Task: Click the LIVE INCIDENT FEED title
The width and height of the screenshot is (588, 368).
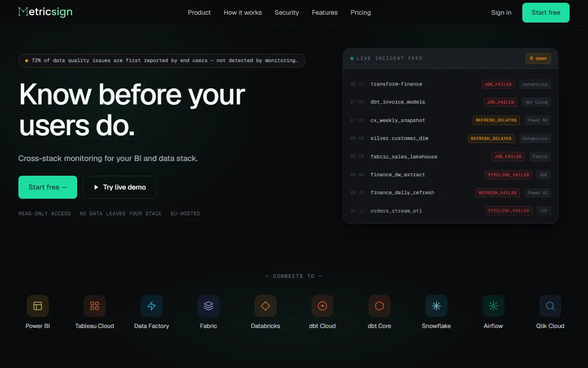Action: [x=390, y=58]
